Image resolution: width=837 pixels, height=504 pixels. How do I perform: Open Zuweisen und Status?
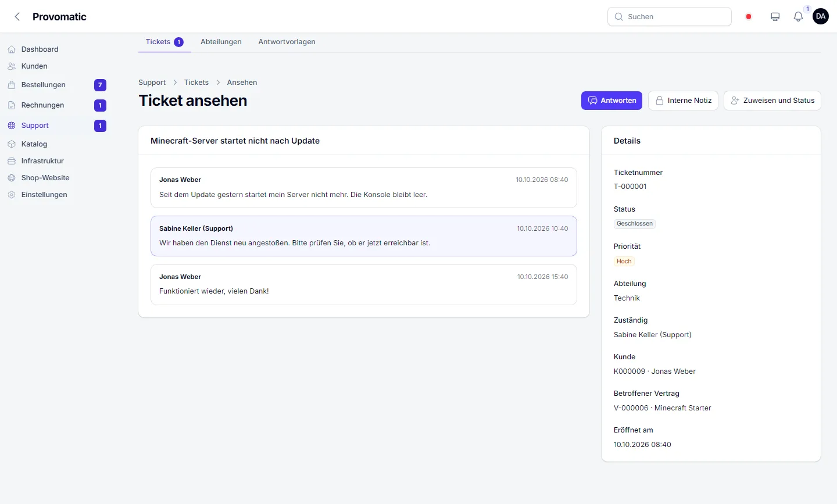coord(772,101)
